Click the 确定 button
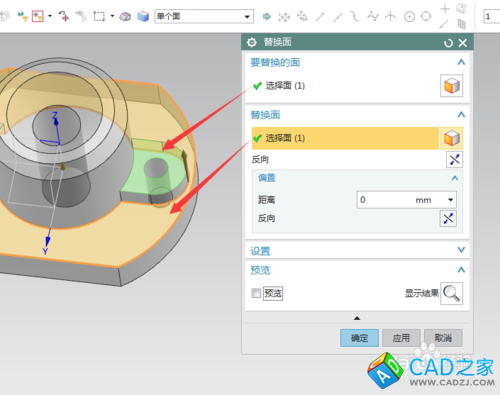 (359, 338)
